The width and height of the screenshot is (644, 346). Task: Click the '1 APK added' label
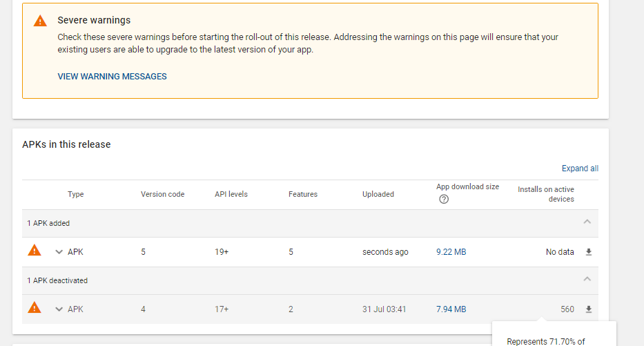tap(48, 223)
